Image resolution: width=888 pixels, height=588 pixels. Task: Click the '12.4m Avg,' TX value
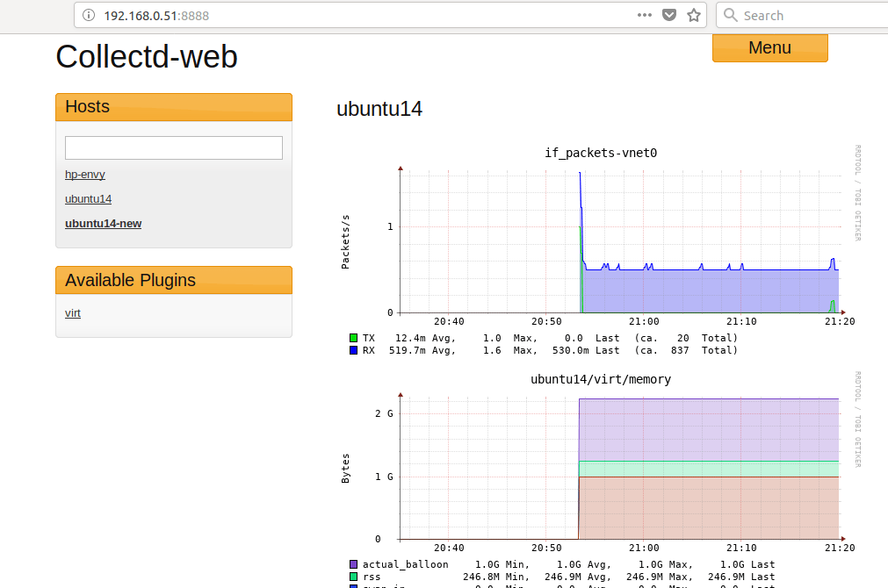[425, 338]
